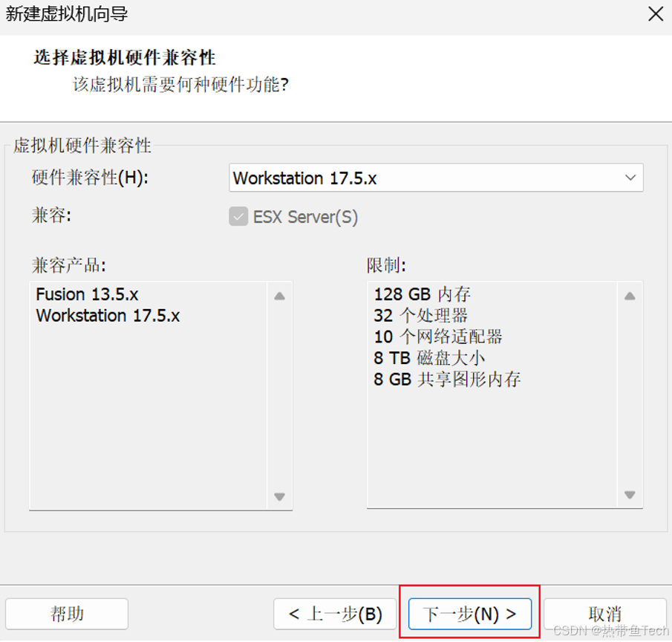
Task: Cancel the wizard with 取消
Action: 604,614
